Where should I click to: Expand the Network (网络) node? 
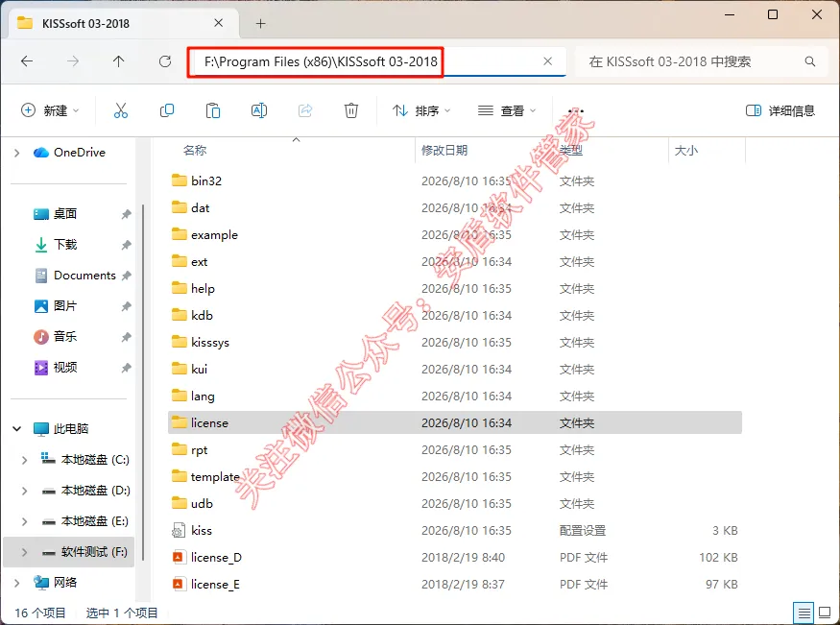[x=17, y=583]
